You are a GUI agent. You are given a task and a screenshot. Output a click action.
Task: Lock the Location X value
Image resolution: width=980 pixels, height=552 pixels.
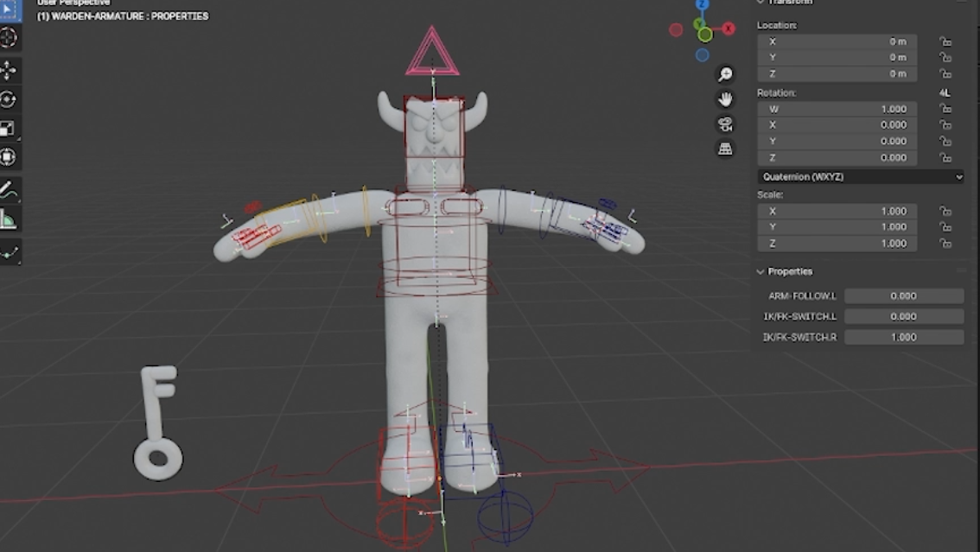point(945,41)
